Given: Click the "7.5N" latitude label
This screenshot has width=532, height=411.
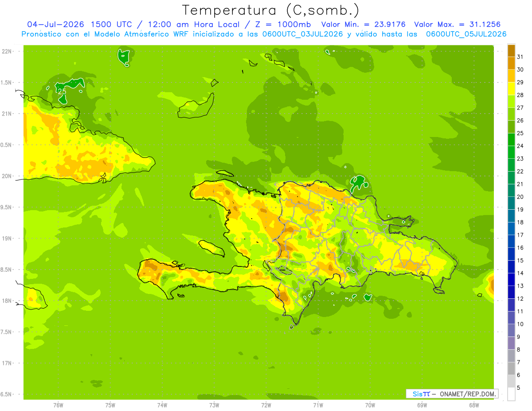Looking at the screenshot, I should click(7, 332).
